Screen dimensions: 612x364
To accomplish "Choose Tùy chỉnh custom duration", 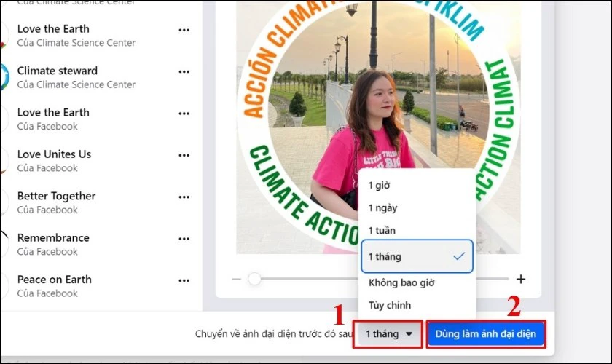I will point(417,305).
